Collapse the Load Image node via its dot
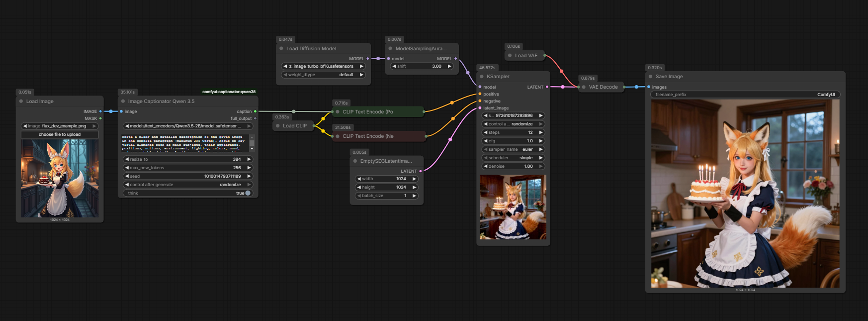The width and height of the screenshot is (868, 321). [x=21, y=101]
